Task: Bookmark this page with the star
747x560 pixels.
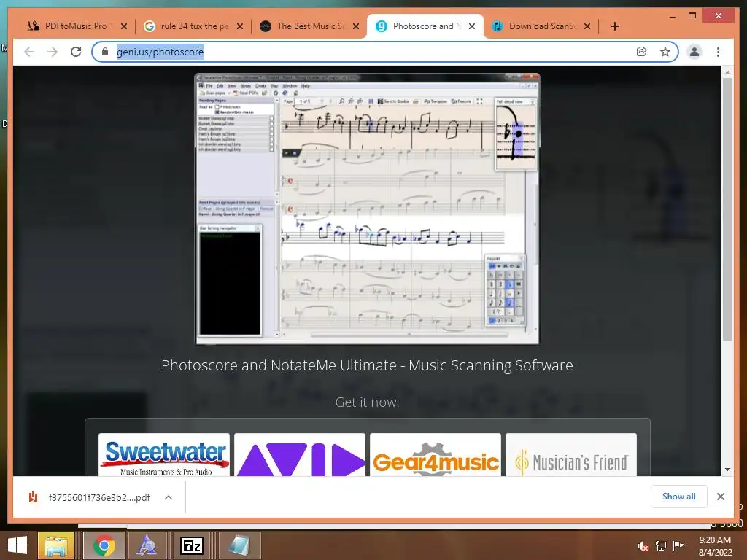Action: pyautogui.click(x=665, y=52)
